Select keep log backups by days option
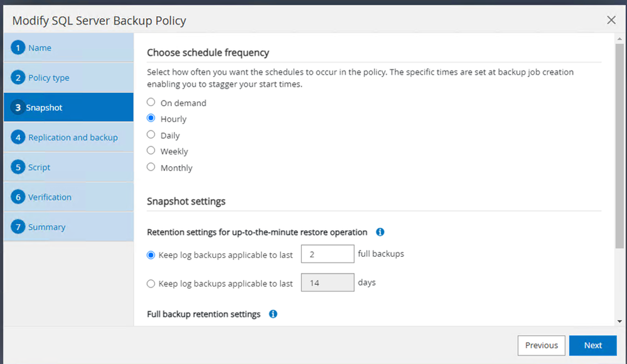 pos(151,284)
